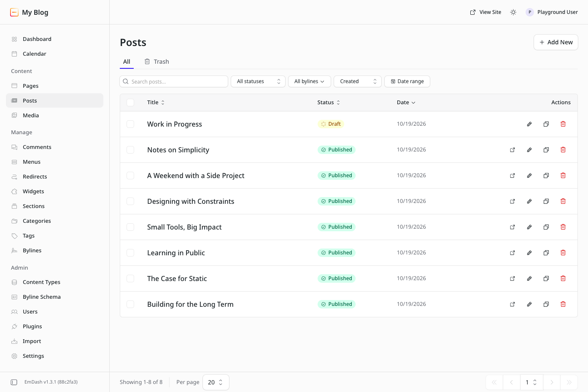Edit the Work in Progress post
The image size is (588, 392).
click(x=529, y=124)
